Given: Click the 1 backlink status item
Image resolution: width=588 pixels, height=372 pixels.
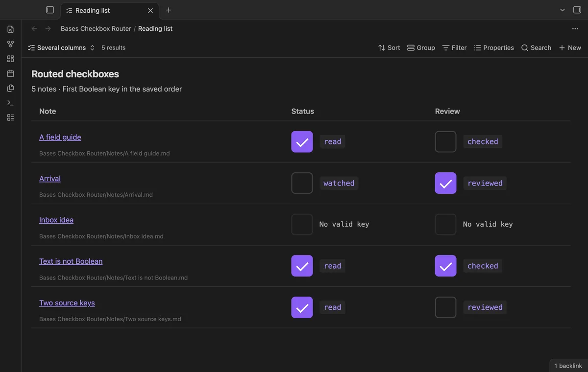Looking at the screenshot, I should (568, 366).
